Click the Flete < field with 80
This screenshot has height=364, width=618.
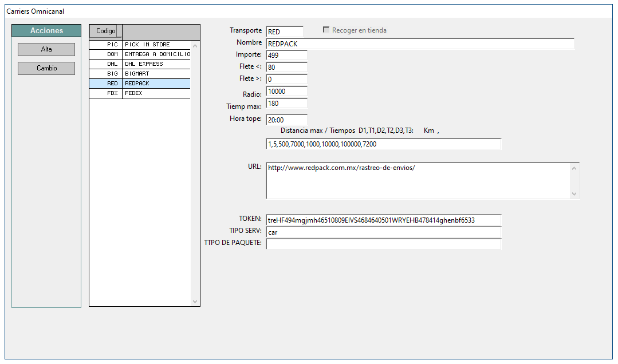coord(286,68)
